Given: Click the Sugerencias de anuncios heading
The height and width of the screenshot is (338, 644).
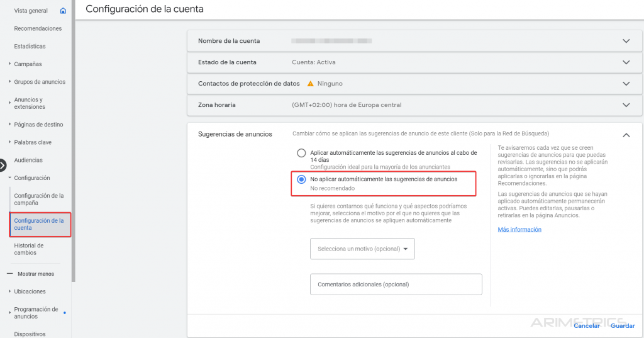Looking at the screenshot, I should point(235,134).
